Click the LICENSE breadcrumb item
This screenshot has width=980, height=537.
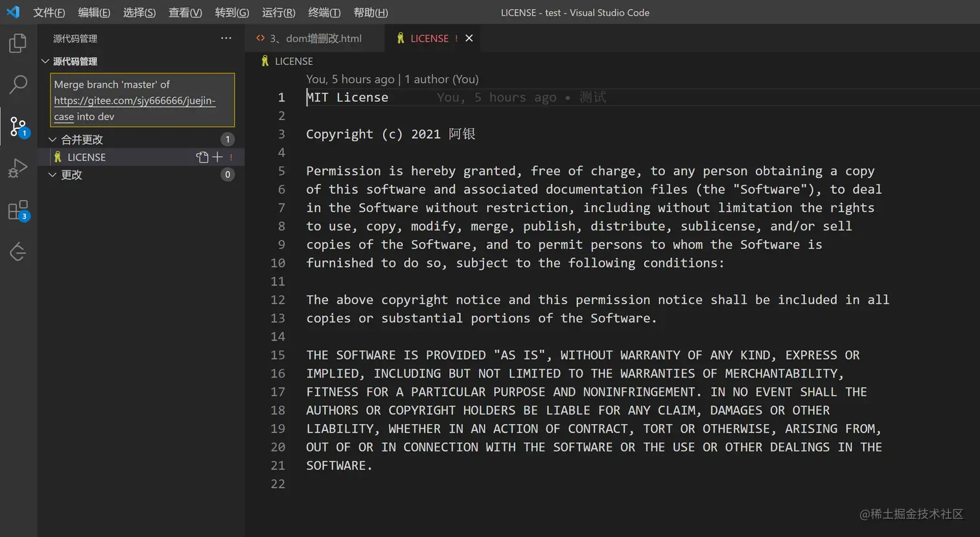294,61
